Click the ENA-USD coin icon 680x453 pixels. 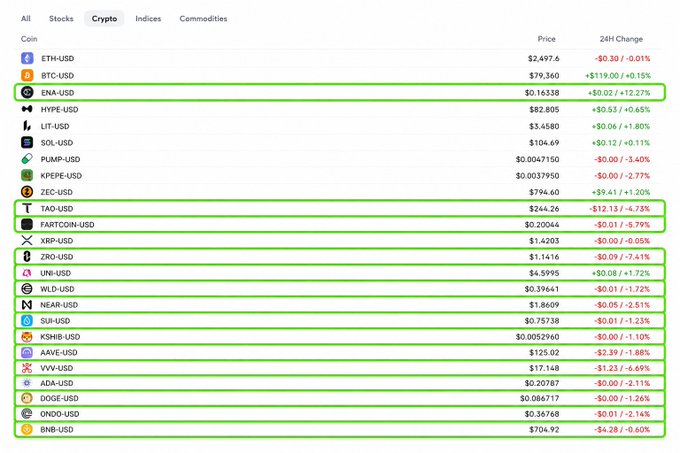click(27, 92)
